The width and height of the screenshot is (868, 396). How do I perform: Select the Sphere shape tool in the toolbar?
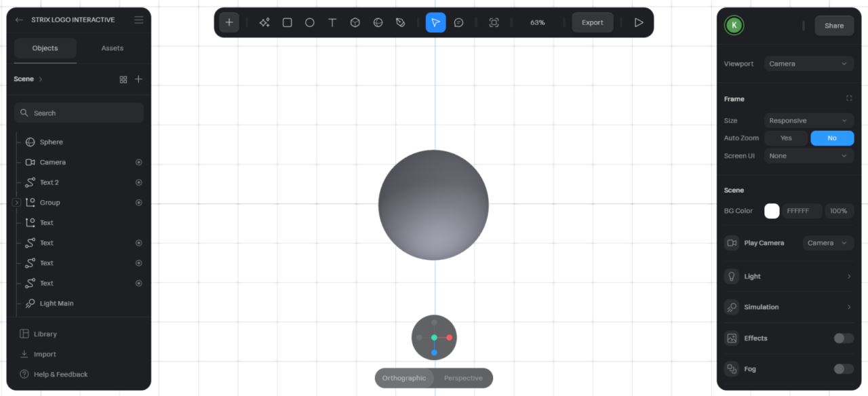click(378, 22)
